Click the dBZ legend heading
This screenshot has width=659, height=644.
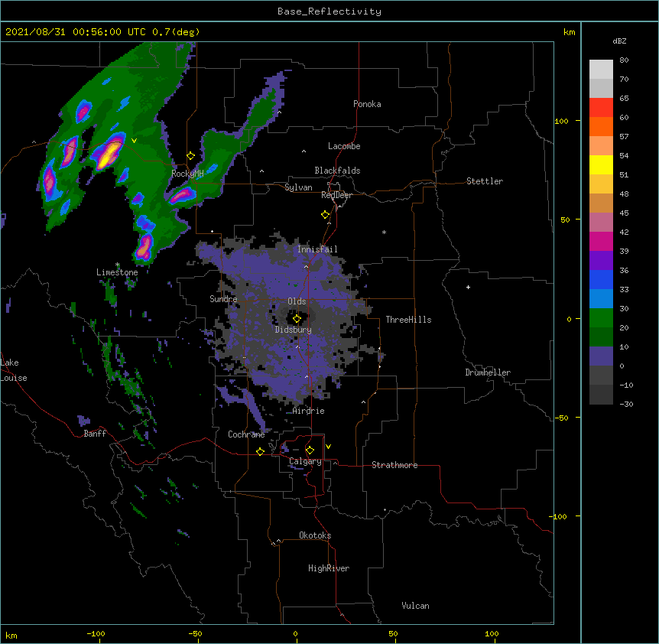pyautogui.click(x=619, y=41)
